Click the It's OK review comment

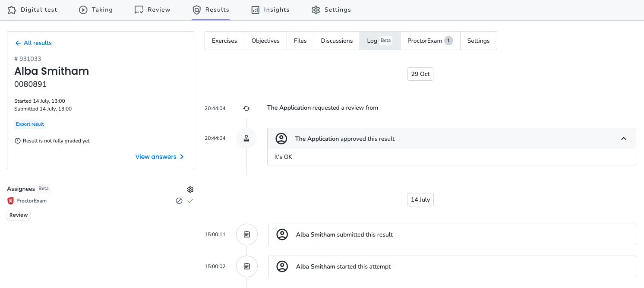click(x=284, y=157)
